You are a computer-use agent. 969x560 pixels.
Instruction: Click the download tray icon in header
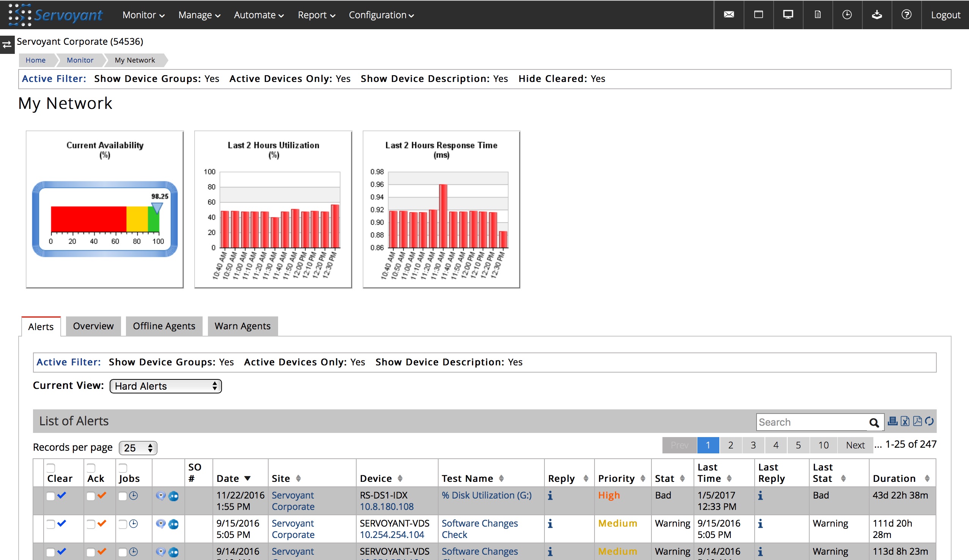[876, 15]
